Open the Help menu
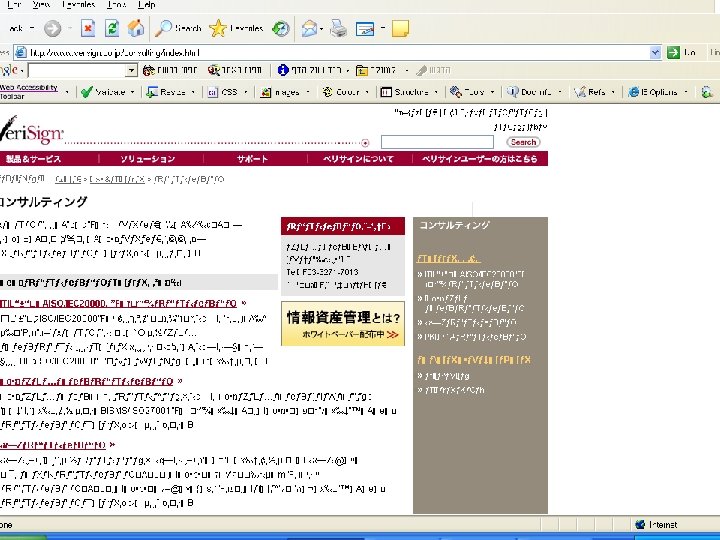720x540 pixels. click(x=146, y=5)
